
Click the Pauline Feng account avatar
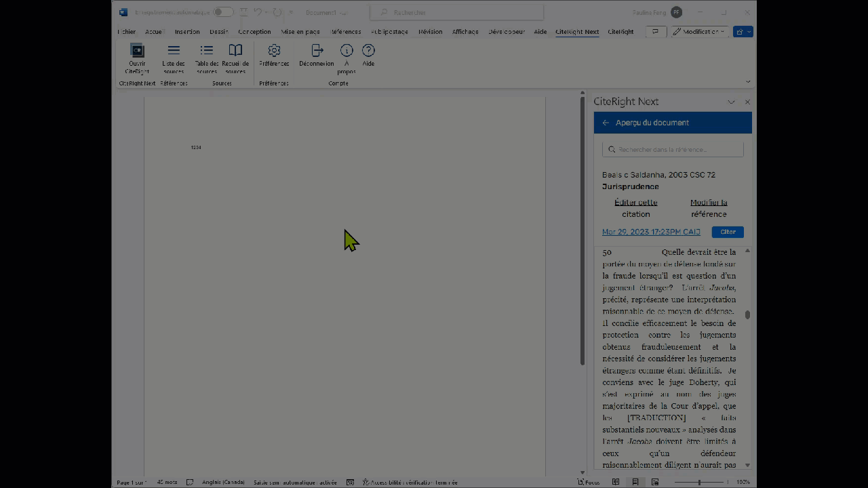(x=676, y=12)
